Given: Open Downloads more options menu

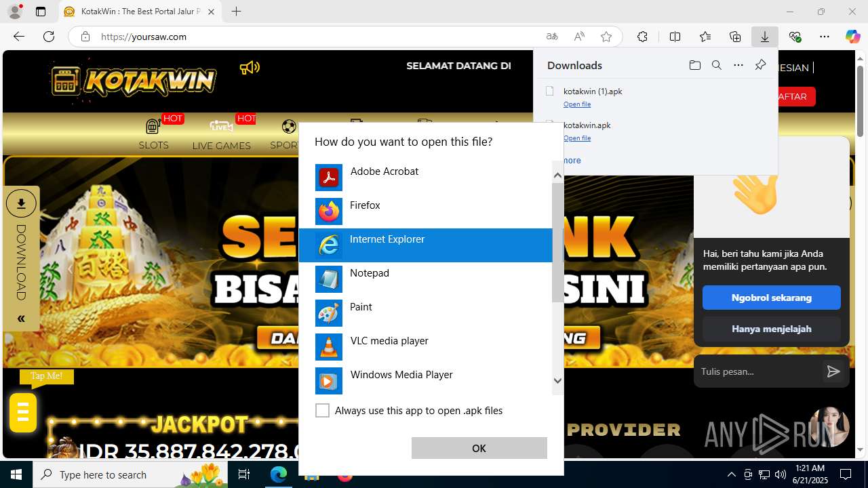Looking at the screenshot, I should [x=738, y=65].
